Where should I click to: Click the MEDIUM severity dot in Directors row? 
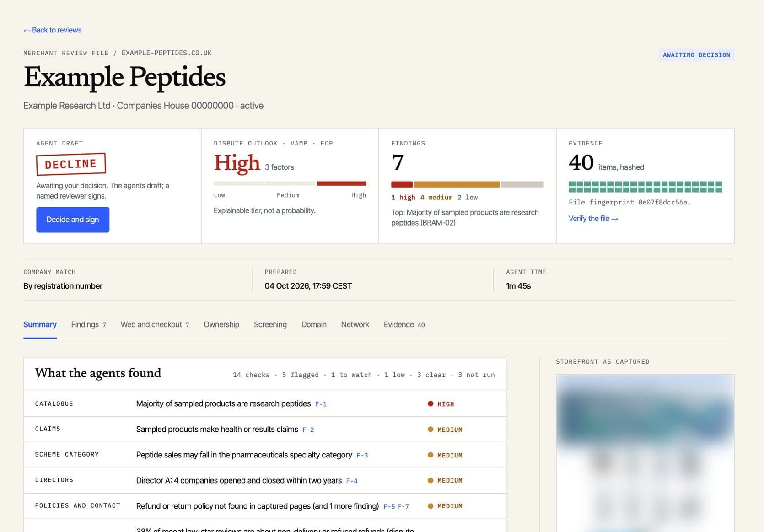(x=430, y=480)
